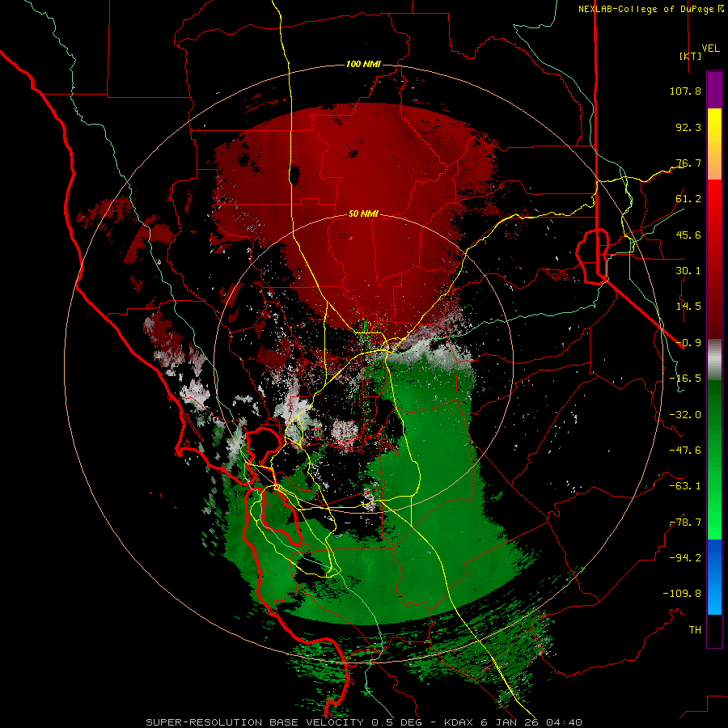Click the 92.3 legend value
The image size is (728, 728).
pyautogui.click(x=688, y=127)
